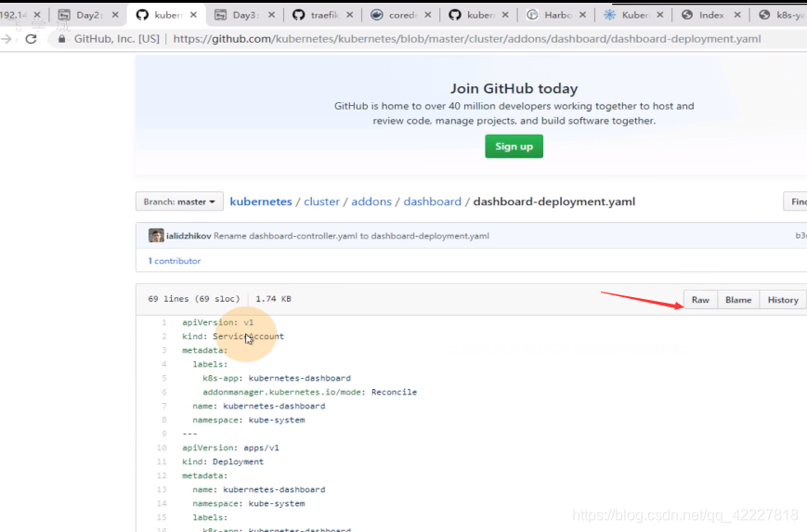Image resolution: width=807 pixels, height=532 pixels.
Task: Click dashboard-deployment.yaml file name in breadcrumb
Action: (x=554, y=201)
